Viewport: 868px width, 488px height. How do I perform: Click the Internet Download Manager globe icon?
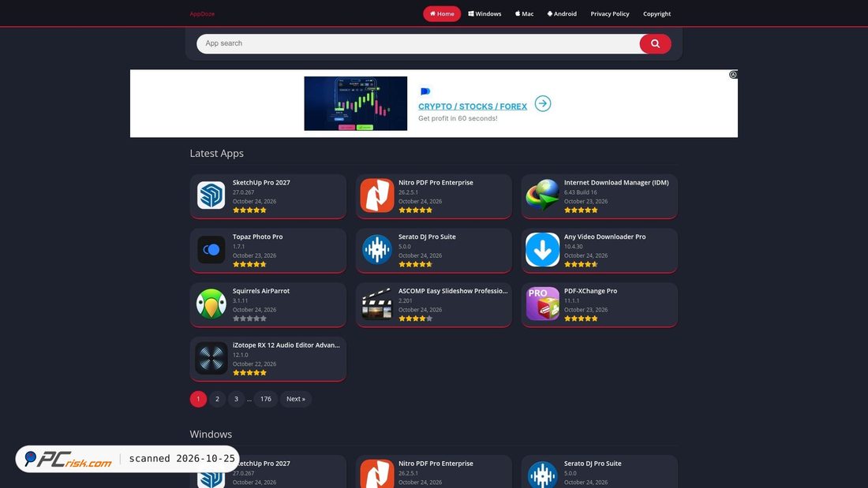pos(543,196)
